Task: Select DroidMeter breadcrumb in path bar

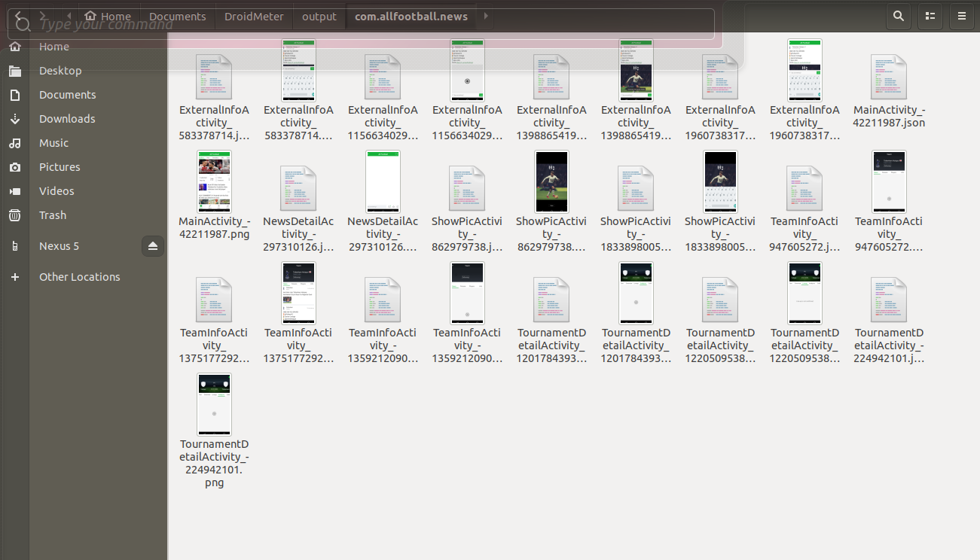Action: coord(253,17)
